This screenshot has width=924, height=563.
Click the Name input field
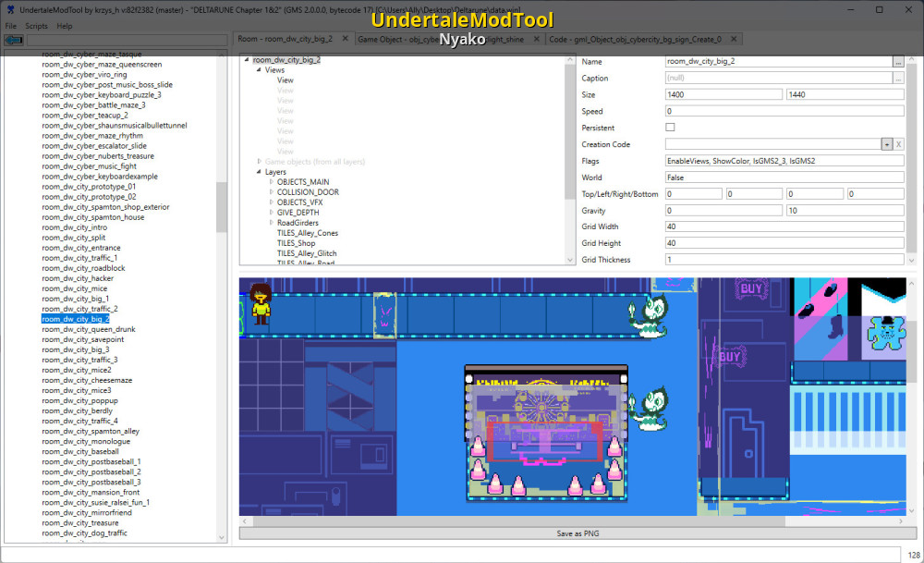[x=779, y=61]
